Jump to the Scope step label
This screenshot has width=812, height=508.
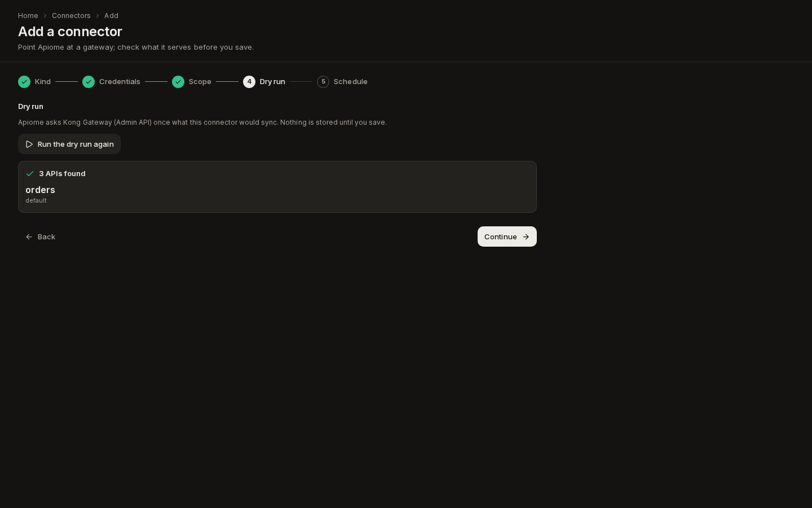(x=200, y=82)
